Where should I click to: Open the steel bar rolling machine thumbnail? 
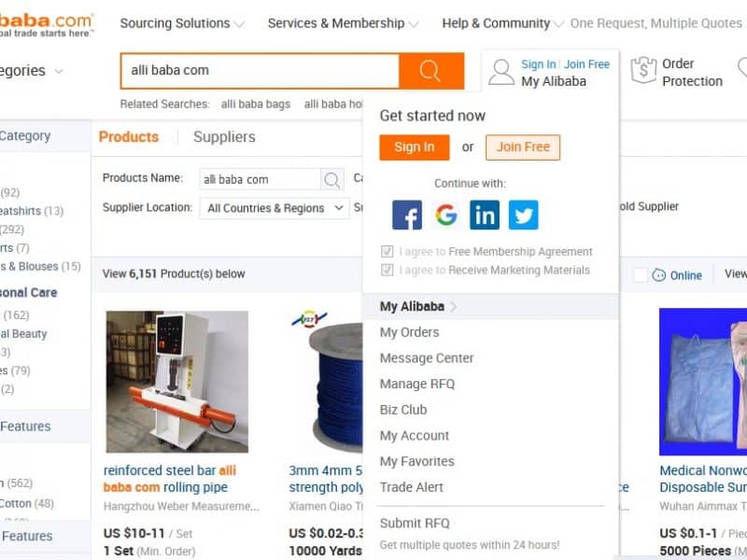(176, 382)
